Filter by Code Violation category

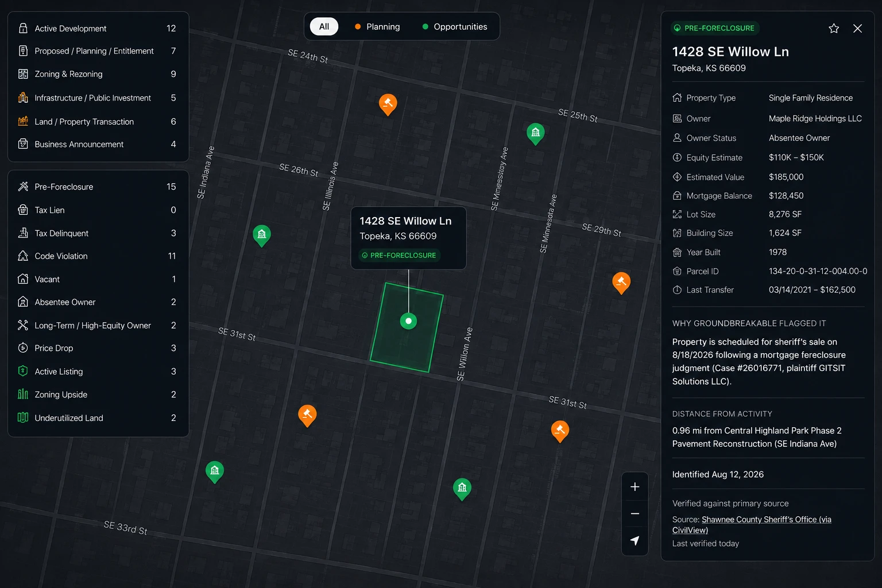pos(98,256)
